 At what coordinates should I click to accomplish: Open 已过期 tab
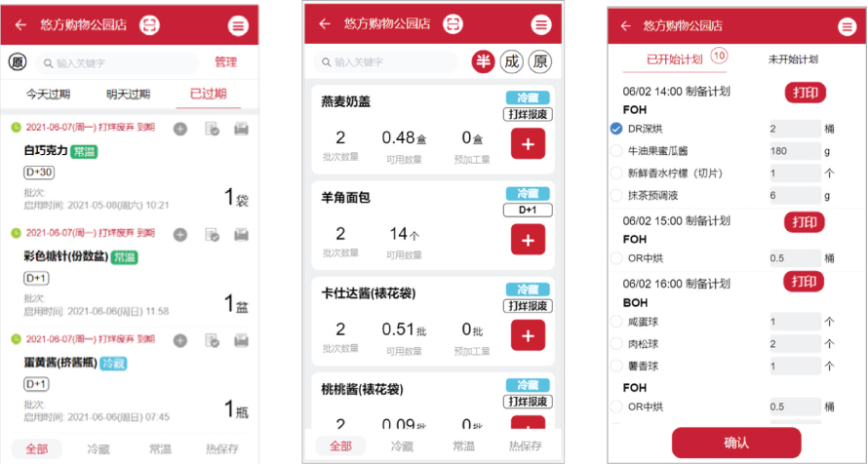pyautogui.click(x=208, y=94)
